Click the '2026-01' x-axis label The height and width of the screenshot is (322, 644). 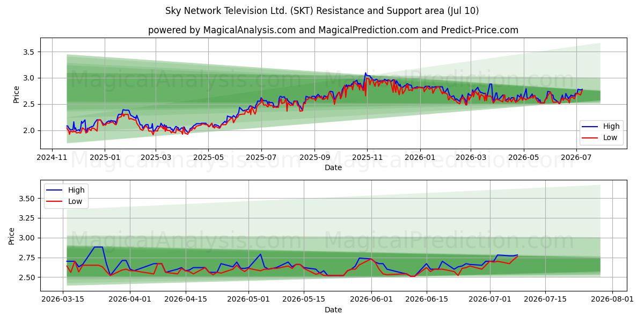pyautogui.click(x=420, y=158)
